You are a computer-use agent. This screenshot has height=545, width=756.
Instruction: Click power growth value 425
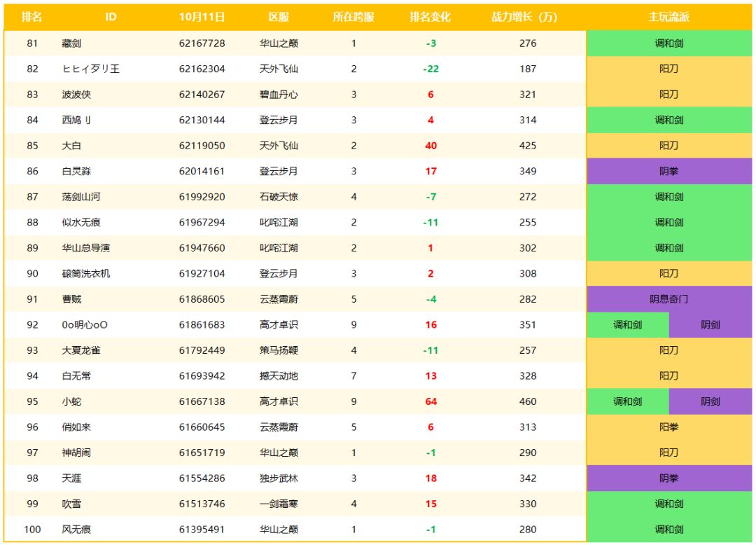pyautogui.click(x=528, y=146)
